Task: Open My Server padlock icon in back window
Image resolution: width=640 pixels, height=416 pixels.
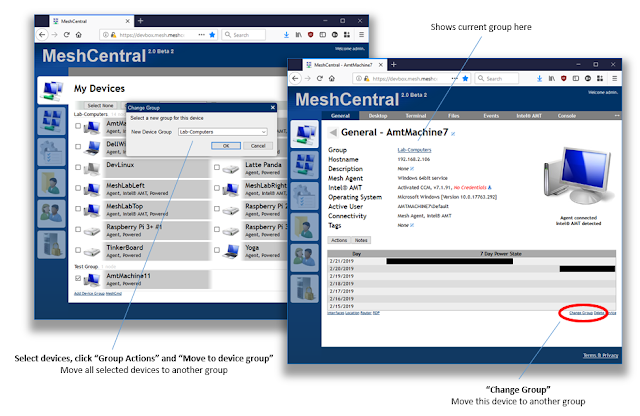Action: click(51, 245)
